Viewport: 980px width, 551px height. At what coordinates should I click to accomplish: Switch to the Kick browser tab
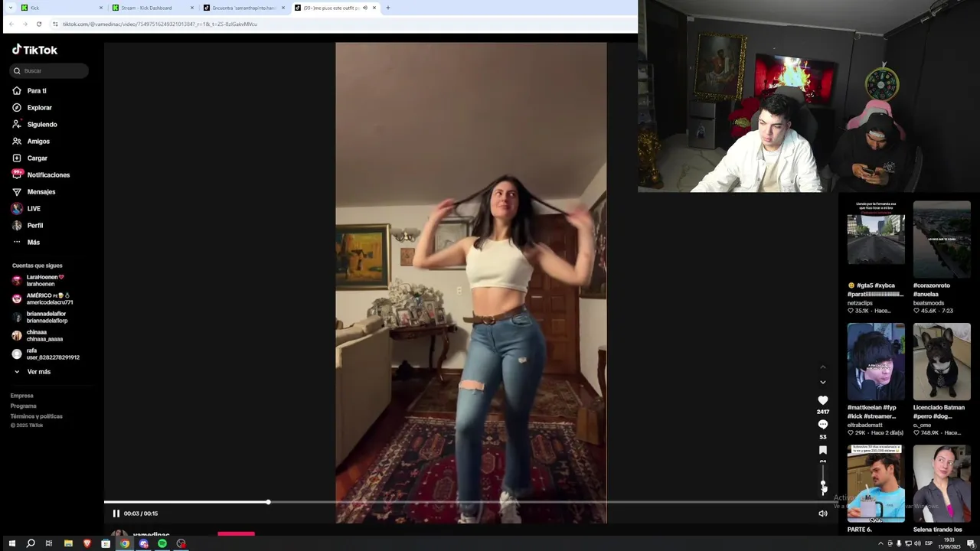click(61, 8)
